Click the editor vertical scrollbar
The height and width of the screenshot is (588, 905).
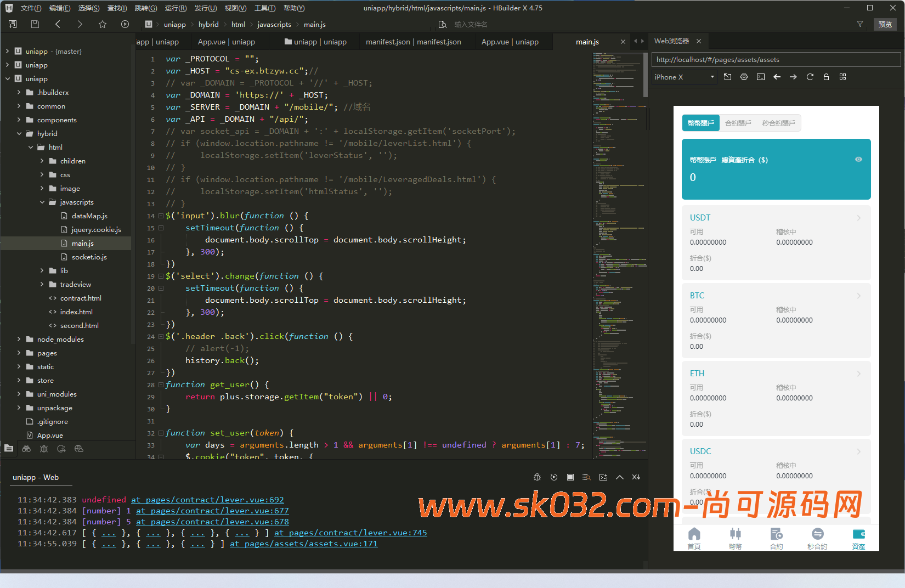[645, 77]
